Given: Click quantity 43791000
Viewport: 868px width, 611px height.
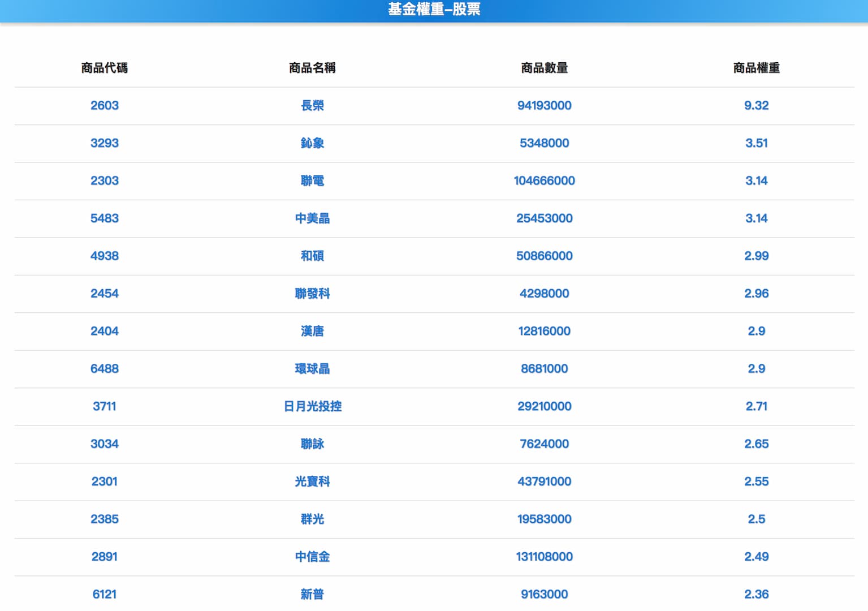Looking at the screenshot, I should tap(544, 481).
